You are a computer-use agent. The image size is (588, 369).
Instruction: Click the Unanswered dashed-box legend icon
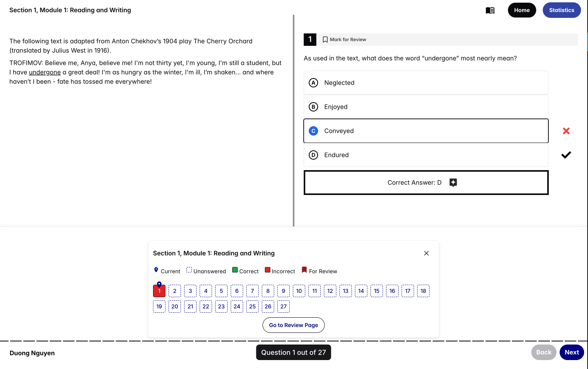tap(189, 270)
